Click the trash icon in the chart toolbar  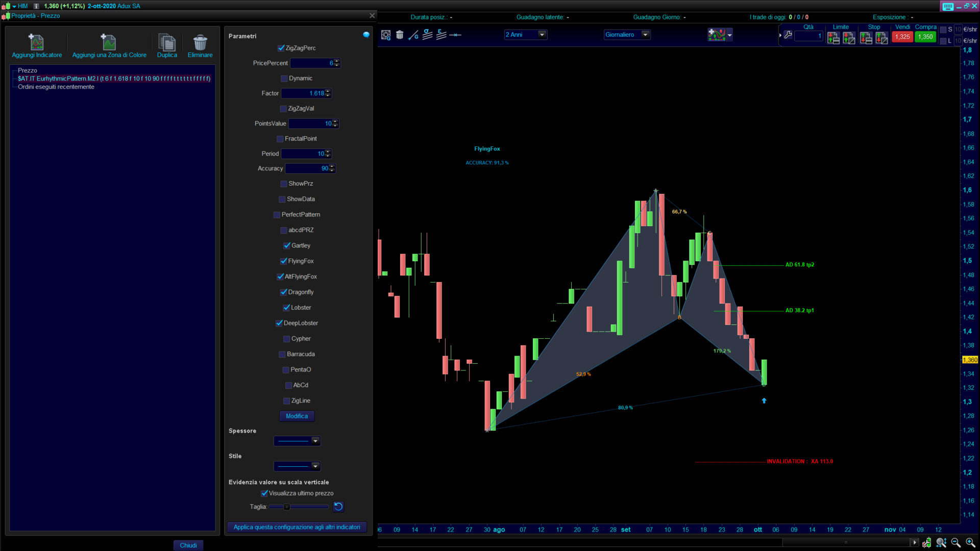point(400,35)
